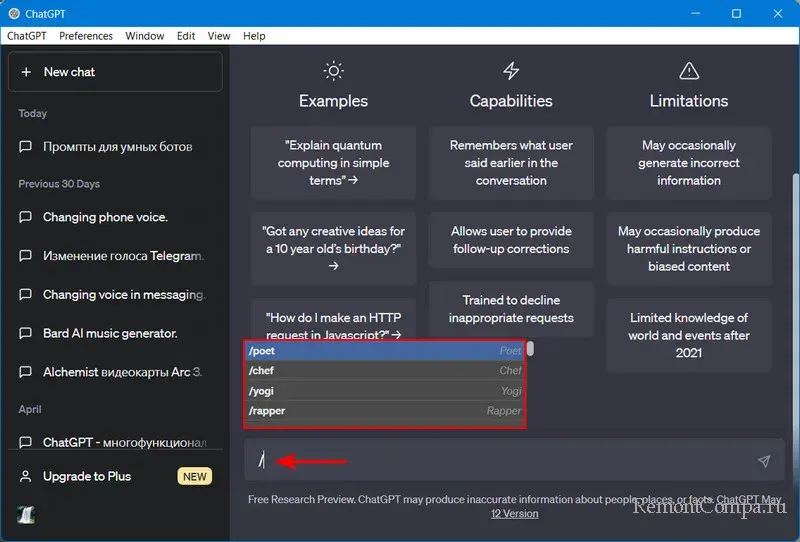This screenshot has width=800, height=542.
Task: Open the View menu
Action: [218, 36]
